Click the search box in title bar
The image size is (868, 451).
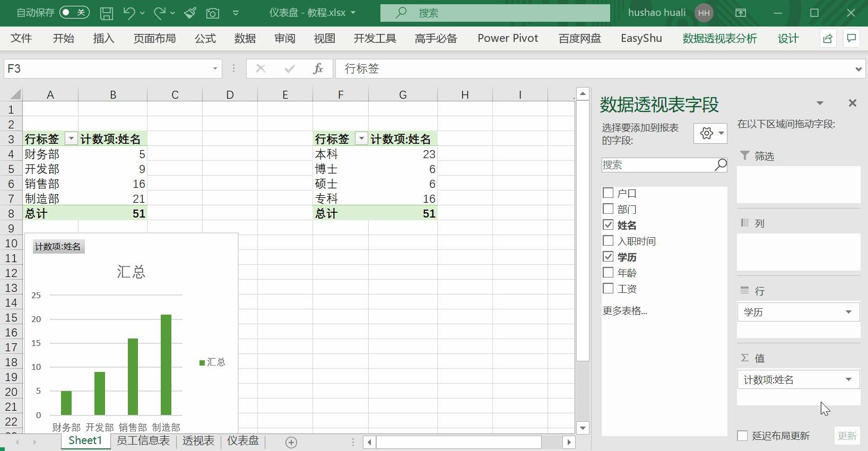(495, 13)
